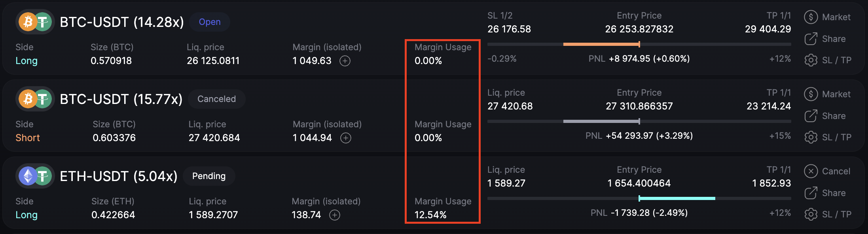Click the gray price bar of canceled BTC short
The width and height of the screenshot is (868, 234).
601,121
